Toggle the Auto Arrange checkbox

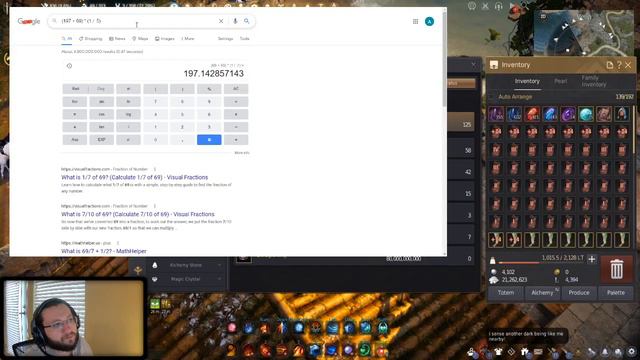pyautogui.click(x=492, y=97)
